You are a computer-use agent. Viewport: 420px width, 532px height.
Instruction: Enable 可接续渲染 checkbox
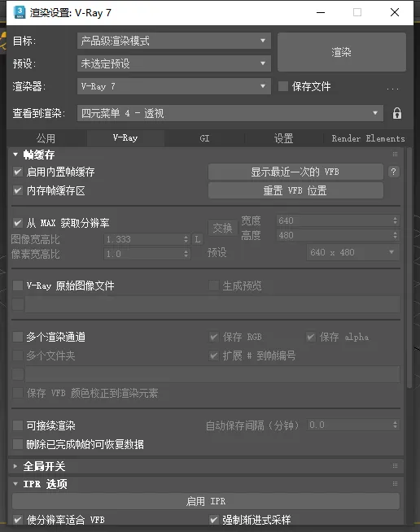tap(18, 425)
